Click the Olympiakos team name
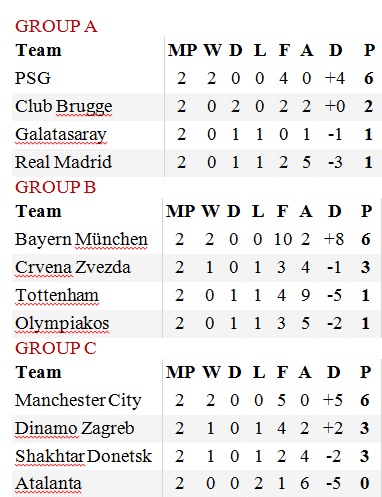The height and width of the screenshot is (497, 382). pyautogui.click(x=62, y=324)
